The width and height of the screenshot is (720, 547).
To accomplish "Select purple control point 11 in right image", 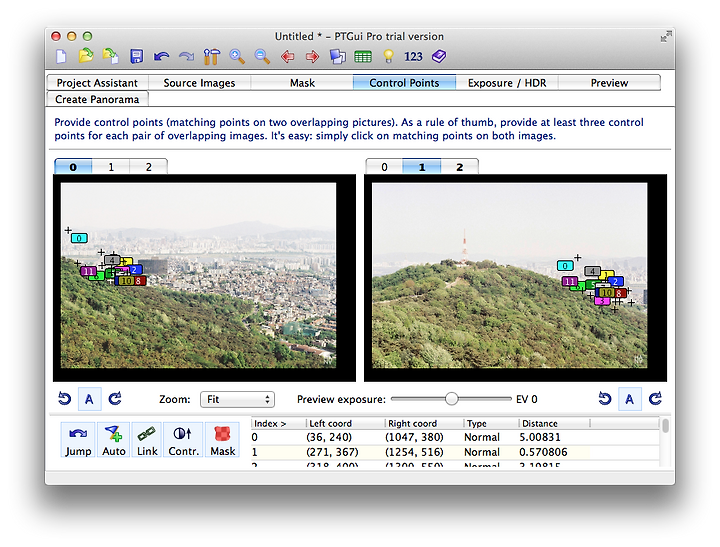I will [x=570, y=281].
